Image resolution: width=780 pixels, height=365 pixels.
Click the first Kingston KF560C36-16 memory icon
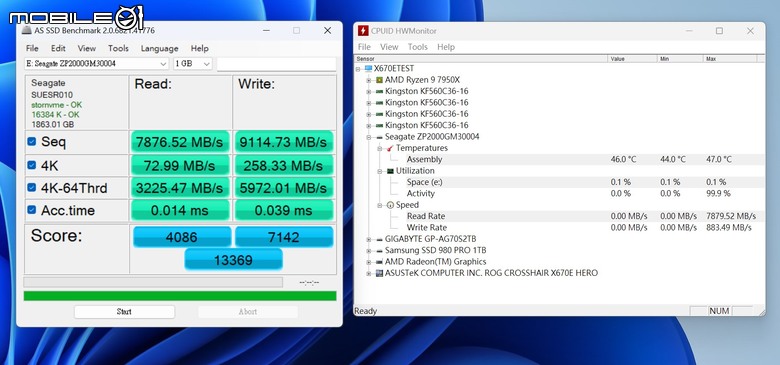380,91
